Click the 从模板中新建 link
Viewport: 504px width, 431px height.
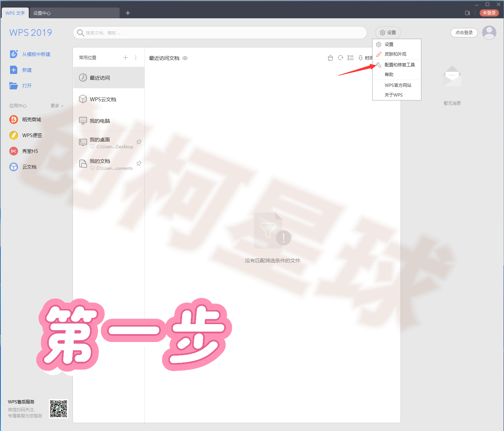(36, 54)
